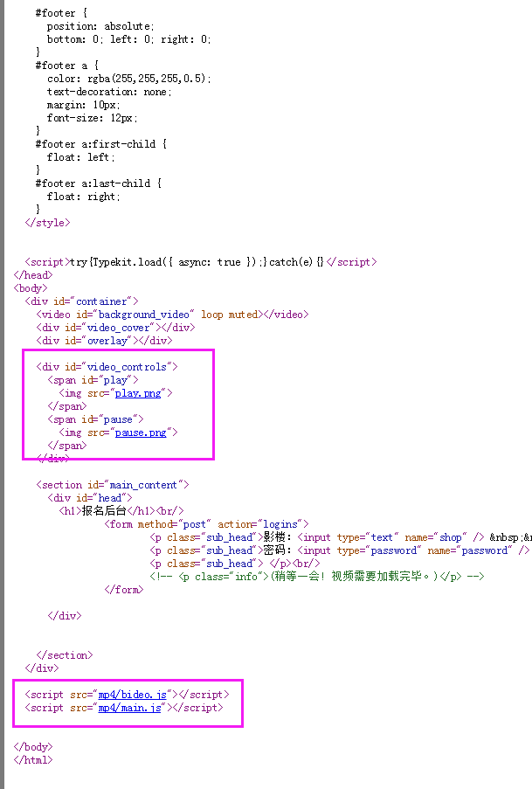Click the video id="background_video" line
532x789 pixels.
pos(172,315)
